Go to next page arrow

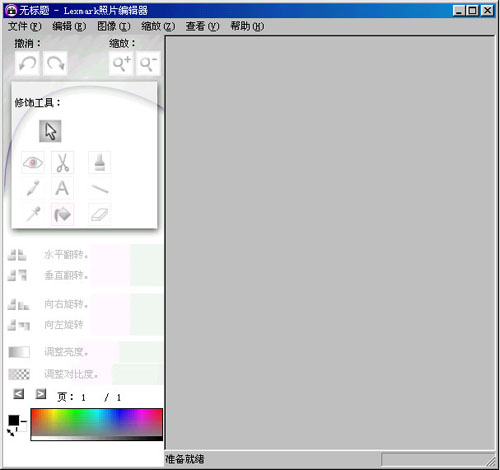point(41,394)
